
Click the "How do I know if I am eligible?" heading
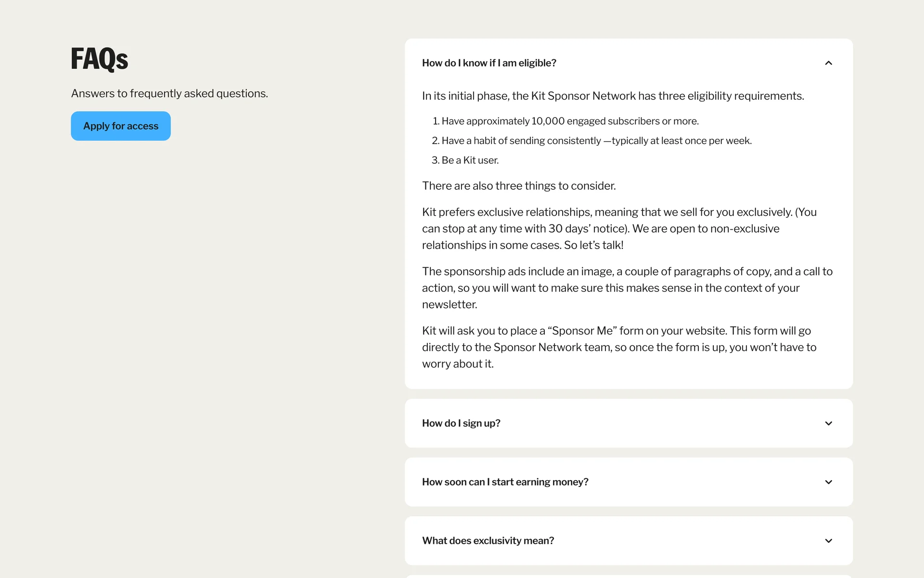[x=489, y=63]
